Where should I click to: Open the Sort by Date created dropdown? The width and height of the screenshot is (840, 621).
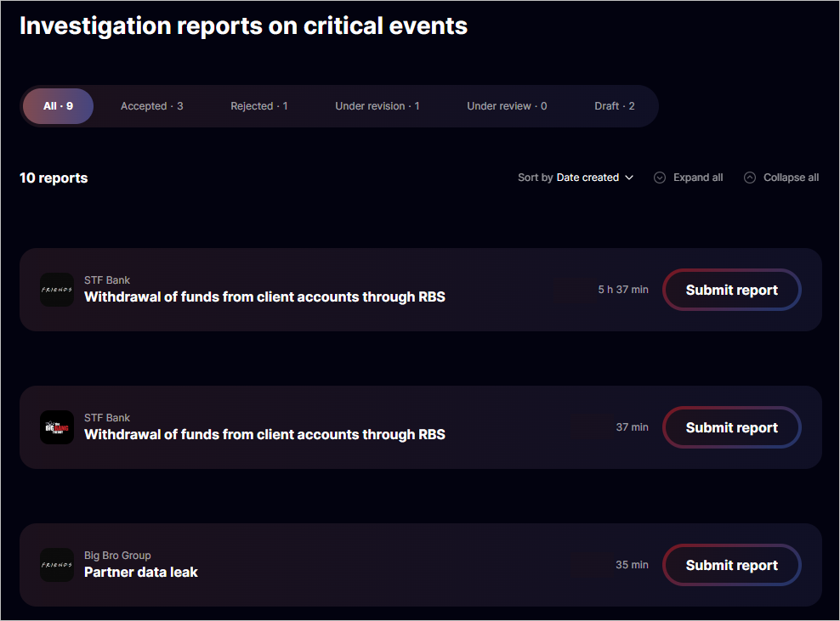coord(576,178)
